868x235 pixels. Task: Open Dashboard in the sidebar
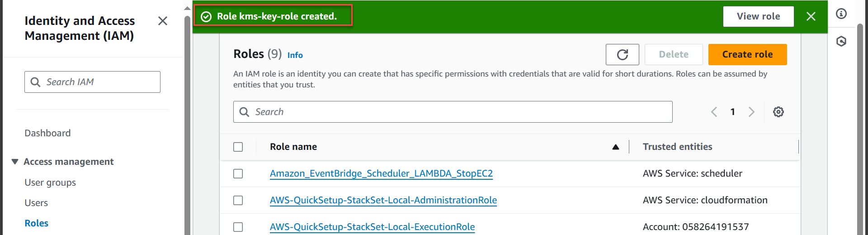(47, 133)
